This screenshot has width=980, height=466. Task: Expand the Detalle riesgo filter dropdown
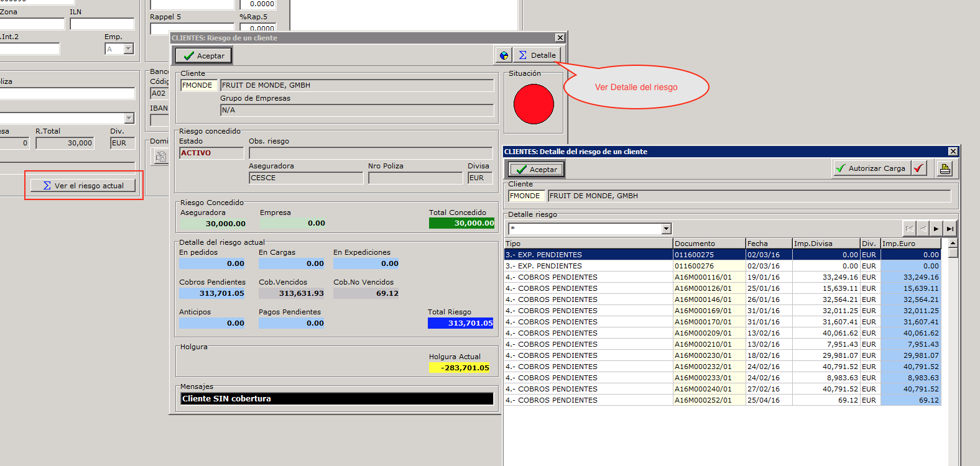coord(666,229)
